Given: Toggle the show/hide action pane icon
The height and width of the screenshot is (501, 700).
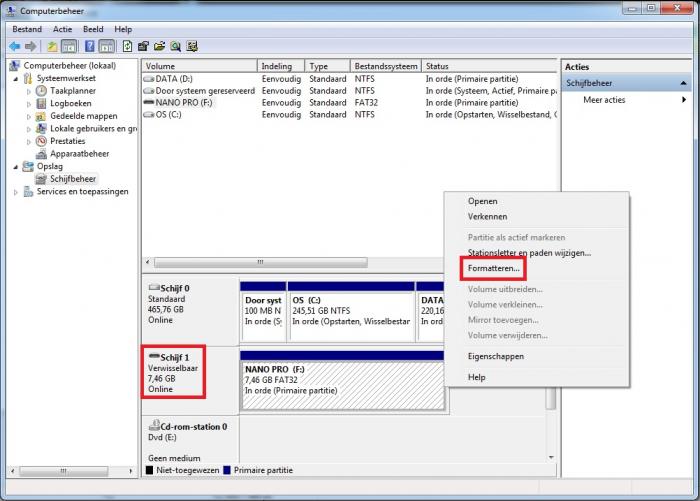Looking at the screenshot, I should (x=107, y=46).
